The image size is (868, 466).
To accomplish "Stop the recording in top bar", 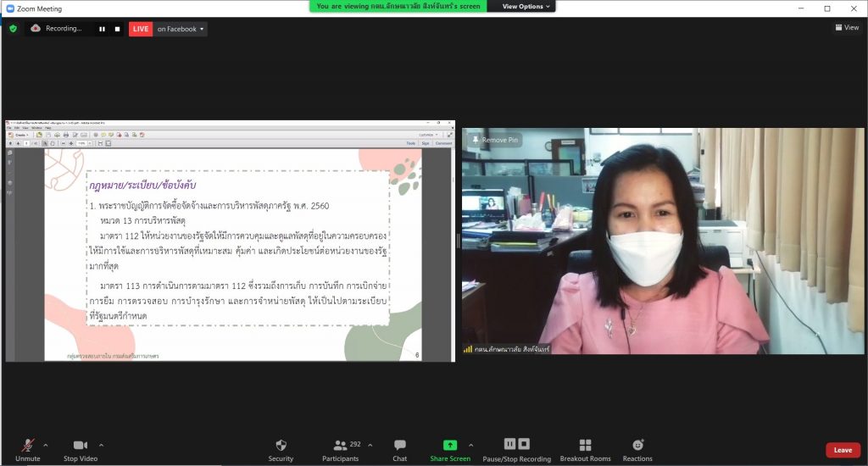I will (117, 29).
